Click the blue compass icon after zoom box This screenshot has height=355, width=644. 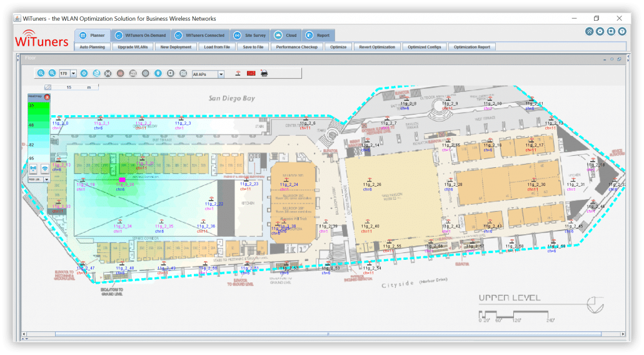(x=84, y=73)
